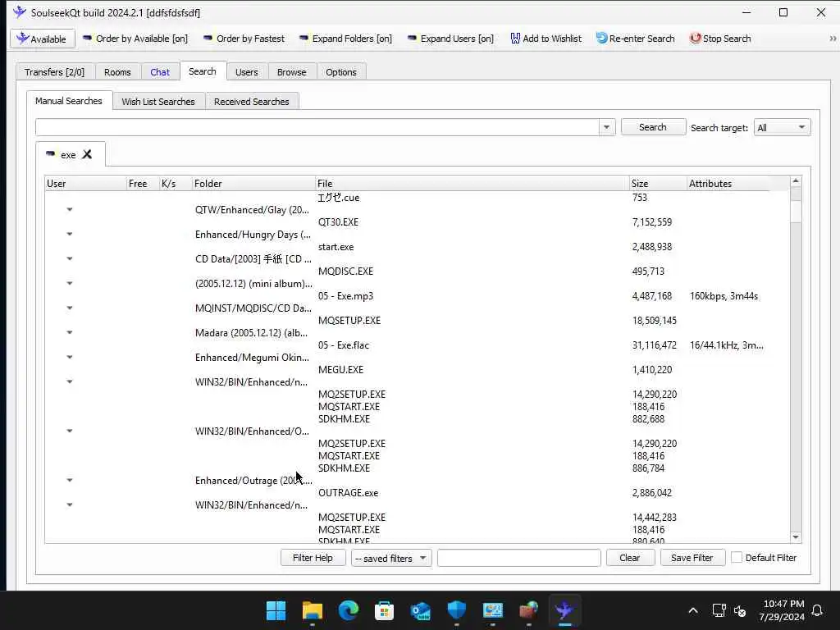Click scrollbar up arrow in results list
840x630 pixels.
(796, 181)
